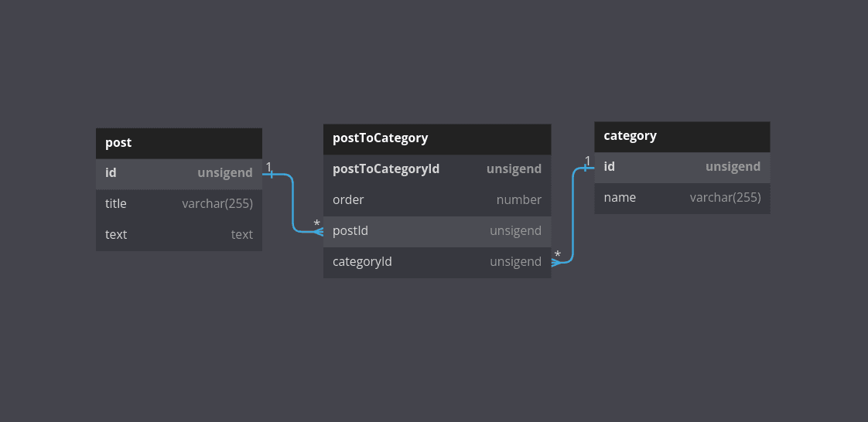Screen dimensions: 868x422
Task: Click the "1" cardinality label beside category id
Action: [587, 161]
